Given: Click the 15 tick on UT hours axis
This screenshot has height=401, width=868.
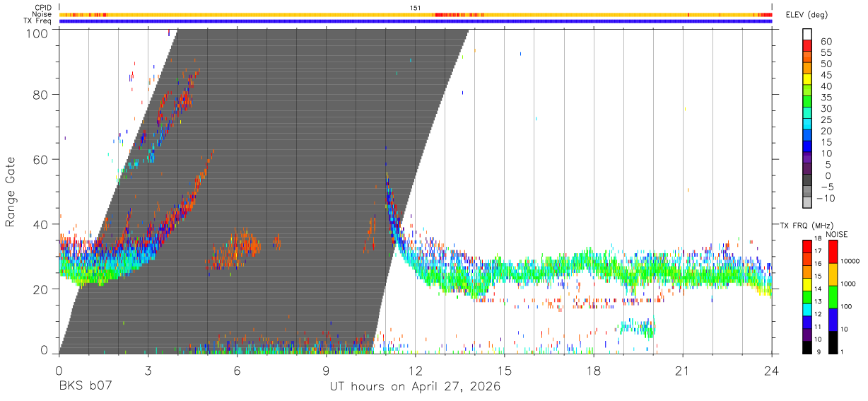Looking at the screenshot, I should coord(505,370).
